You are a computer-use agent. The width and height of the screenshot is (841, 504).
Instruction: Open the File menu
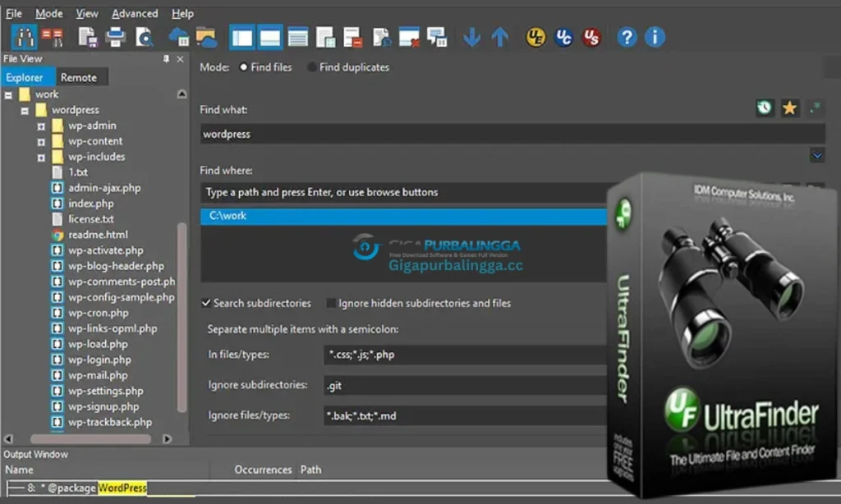pyautogui.click(x=13, y=13)
